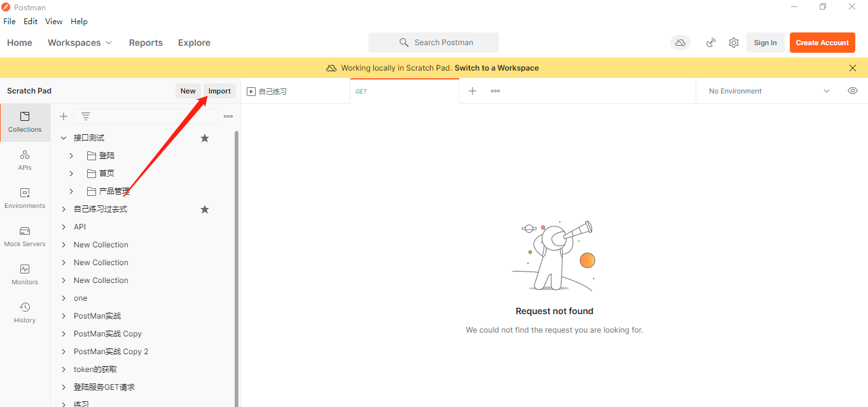Image resolution: width=868 pixels, height=407 pixels.
Task: Click the cloud sync offline icon
Action: [680, 43]
